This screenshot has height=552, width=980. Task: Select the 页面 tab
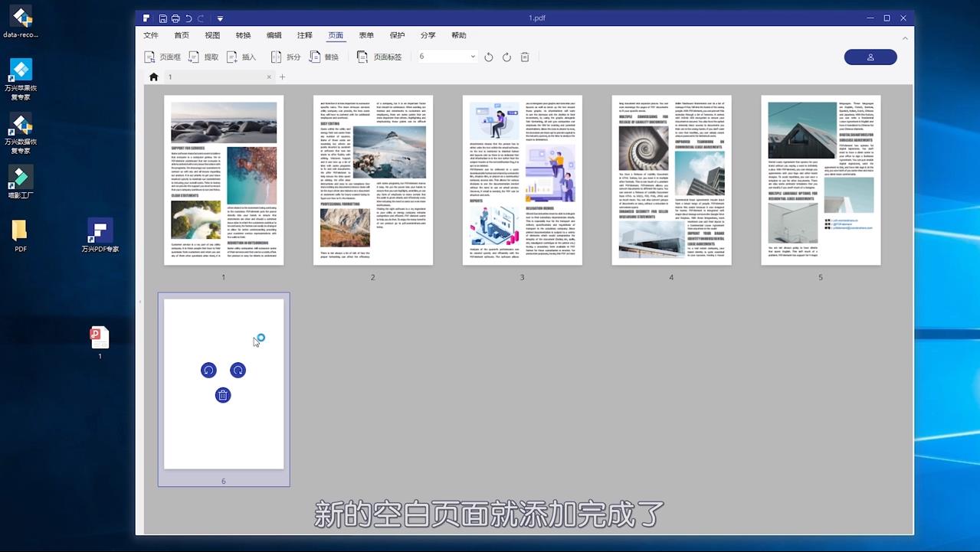coord(336,35)
